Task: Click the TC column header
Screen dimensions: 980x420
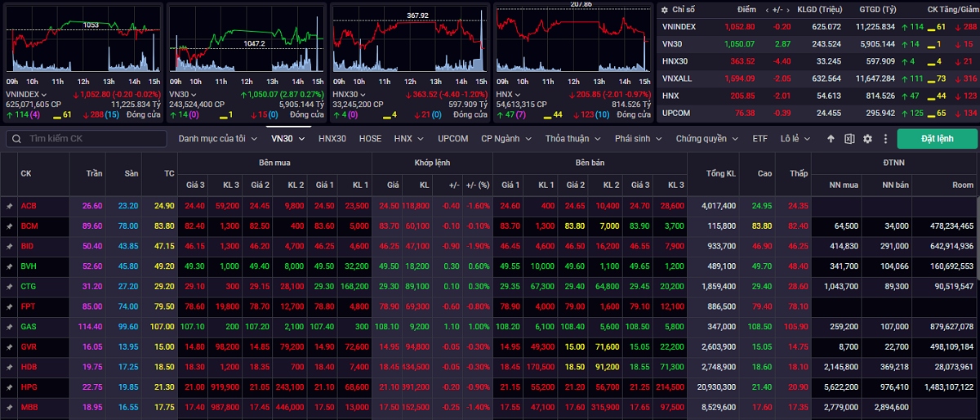Action: pyautogui.click(x=169, y=173)
